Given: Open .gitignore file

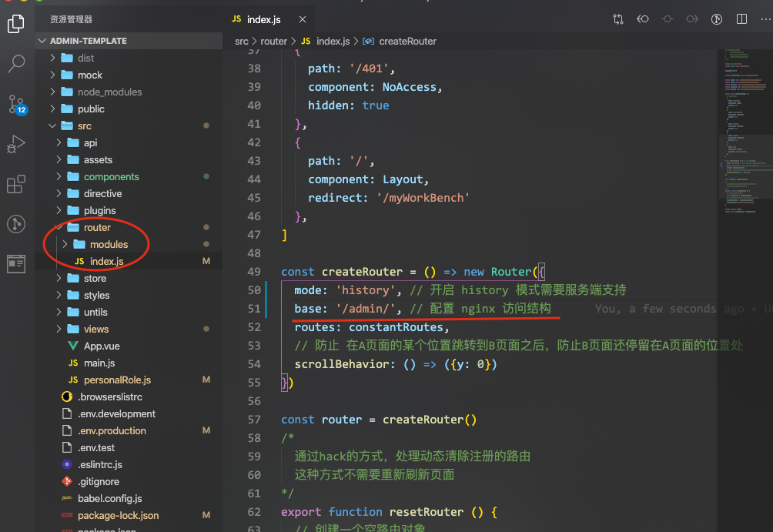Looking at the screenshot, I should coord(129,482).
